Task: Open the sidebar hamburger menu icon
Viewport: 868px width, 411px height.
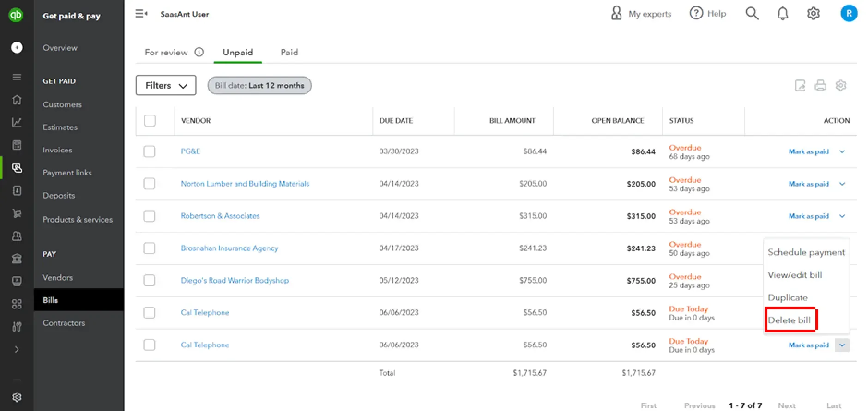Action: [17, 77]
